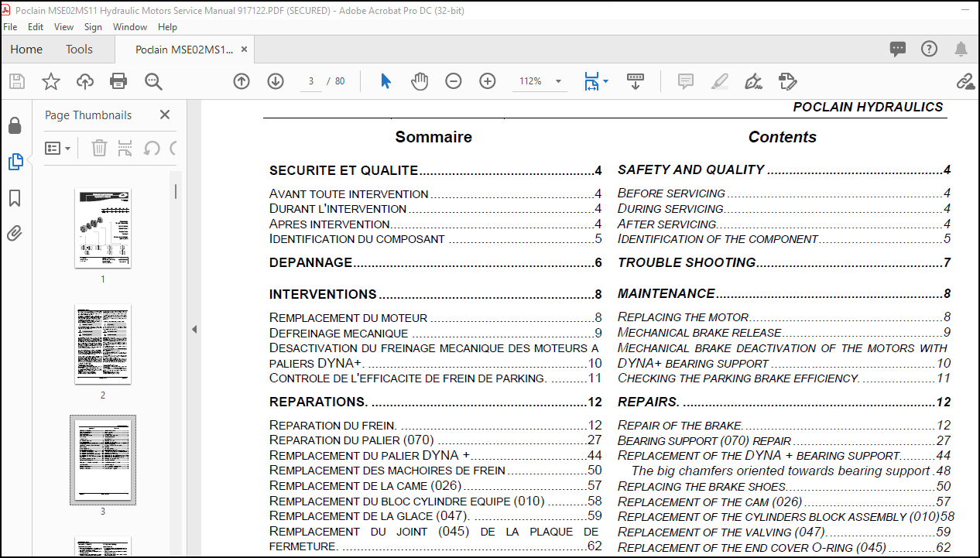Open the help question mark icon
This screenshot has width=980, height=558.
pyautogui.click(x=929, y=50)
